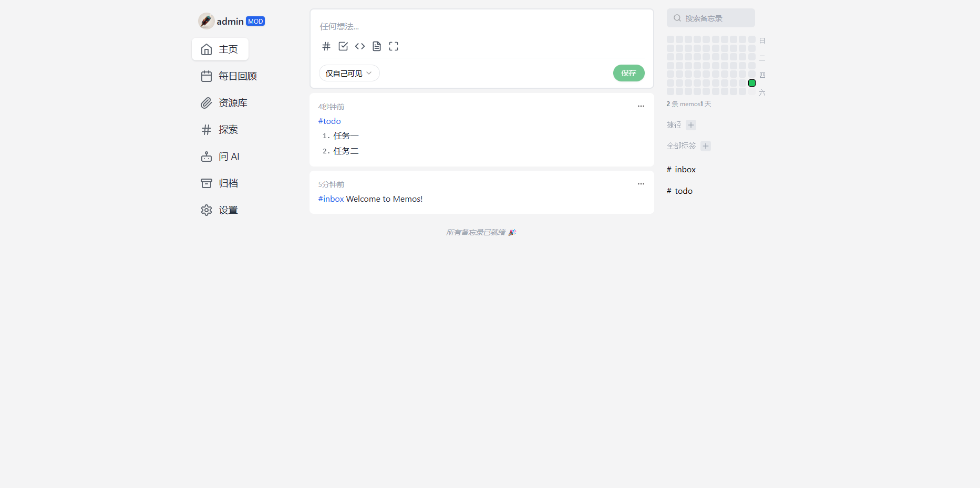Click today's green square on the activity heatmap
Screen dimensions: 980x488
pos(751,83)
